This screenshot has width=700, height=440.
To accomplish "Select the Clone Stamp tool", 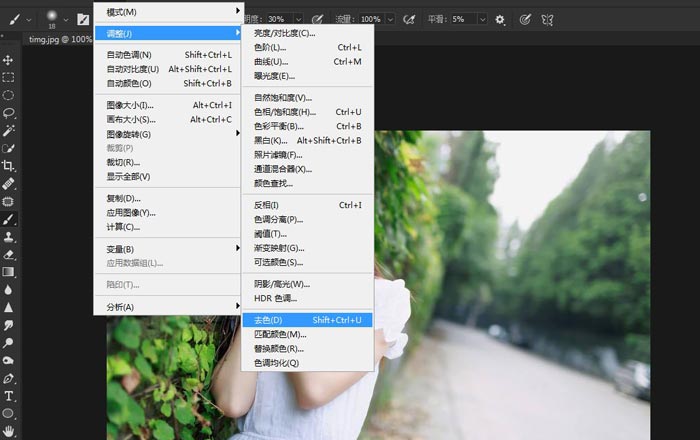I will pos(8,237).
